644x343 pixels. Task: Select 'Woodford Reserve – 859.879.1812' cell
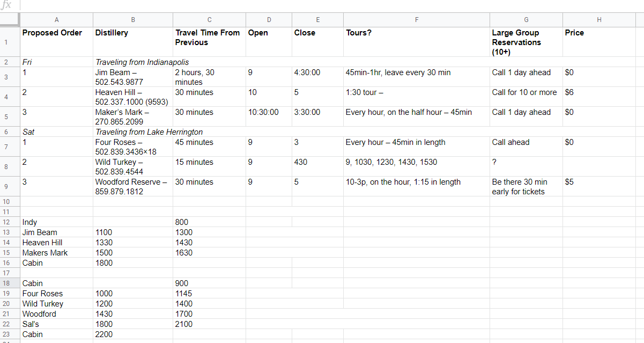pyautogui.click(x=133, y=187)
